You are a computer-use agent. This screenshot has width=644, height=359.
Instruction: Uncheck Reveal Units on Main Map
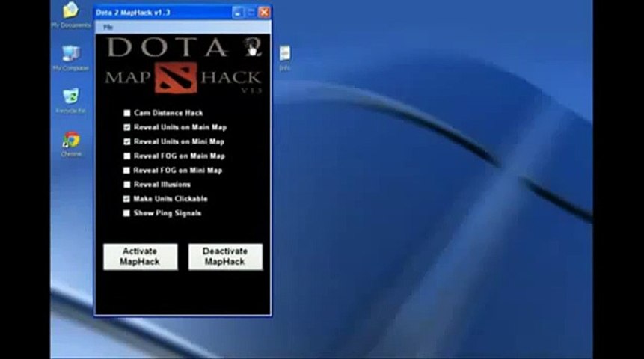(127, 127)
